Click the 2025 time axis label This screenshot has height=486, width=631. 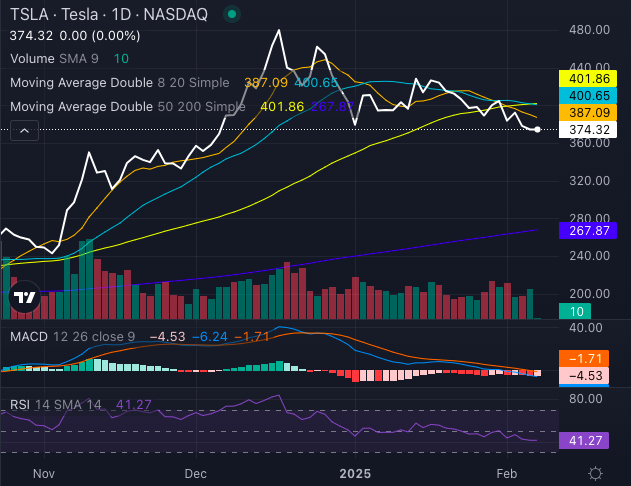354,472
